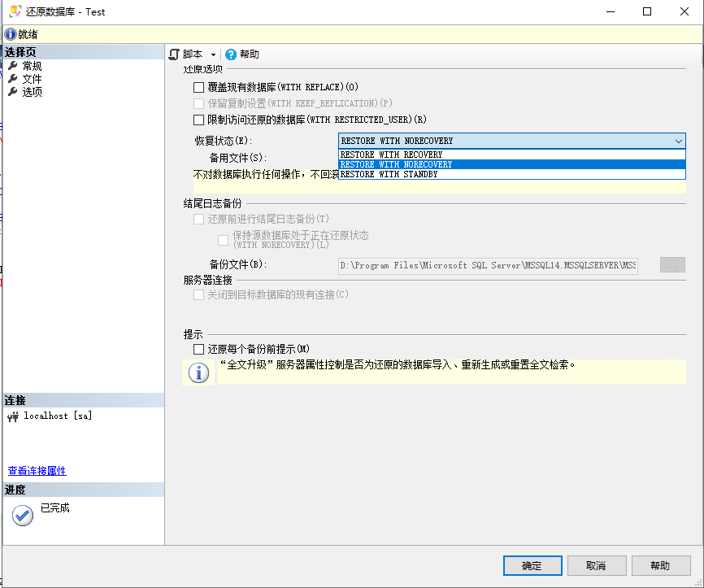This screenshot has height=588, width=704.
Task: Click the 备用文件(S) label
Action: pyautogui.click(x=238, y=158)
